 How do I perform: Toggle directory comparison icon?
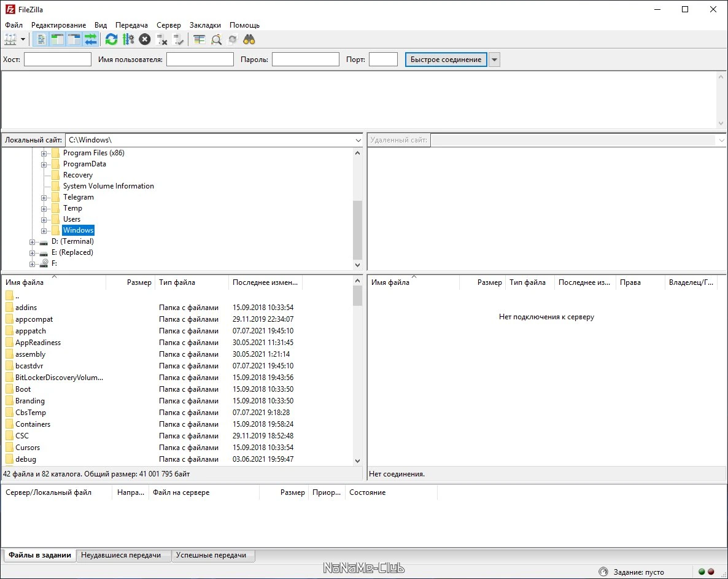click(216, 39)
